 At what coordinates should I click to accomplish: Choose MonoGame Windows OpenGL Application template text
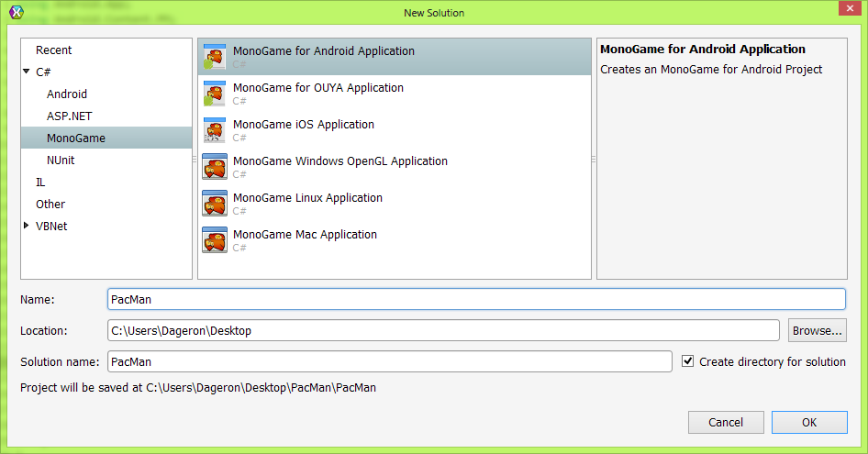coord(339,161)
